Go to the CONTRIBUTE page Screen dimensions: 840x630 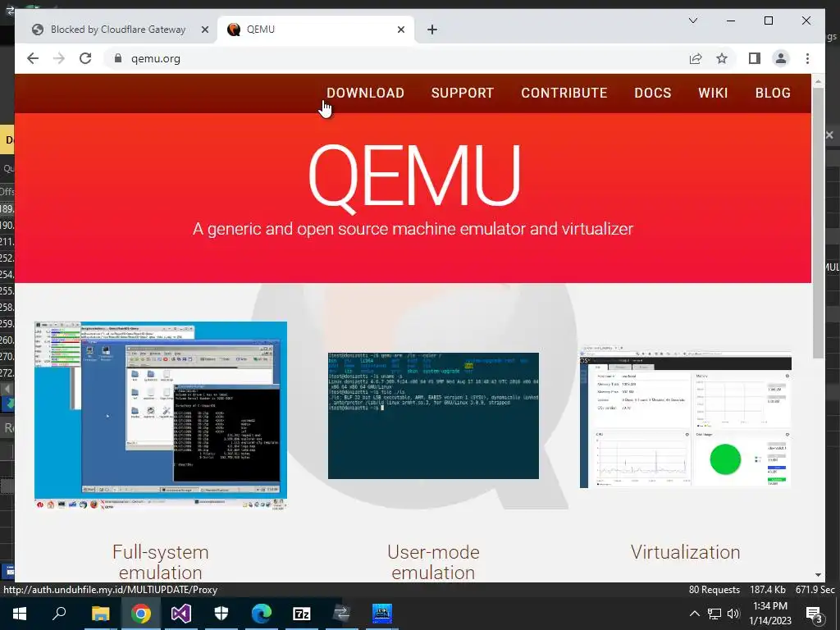(564, 93)
